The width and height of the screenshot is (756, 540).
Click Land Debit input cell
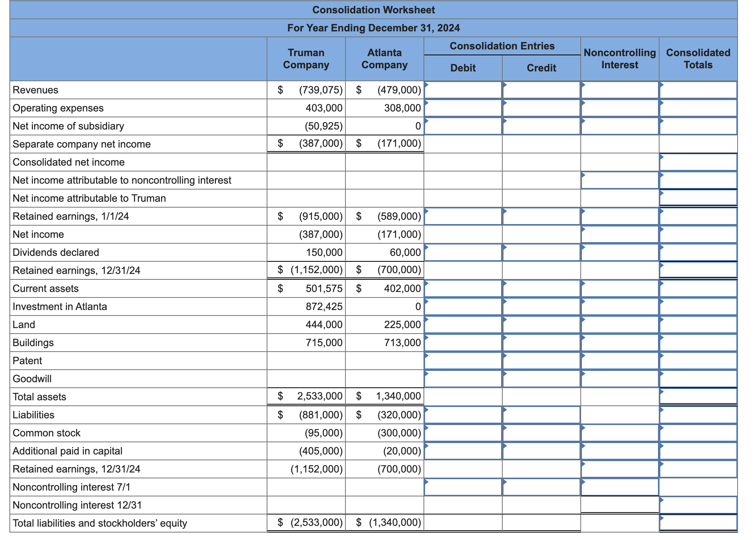tap(463, 325)
